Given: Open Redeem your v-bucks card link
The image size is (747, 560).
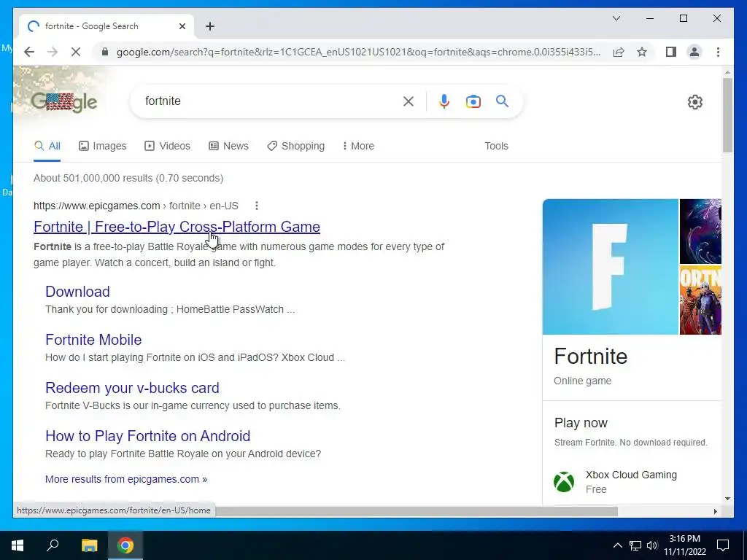Looking at the screenshot, I should (x=133, y=388).
